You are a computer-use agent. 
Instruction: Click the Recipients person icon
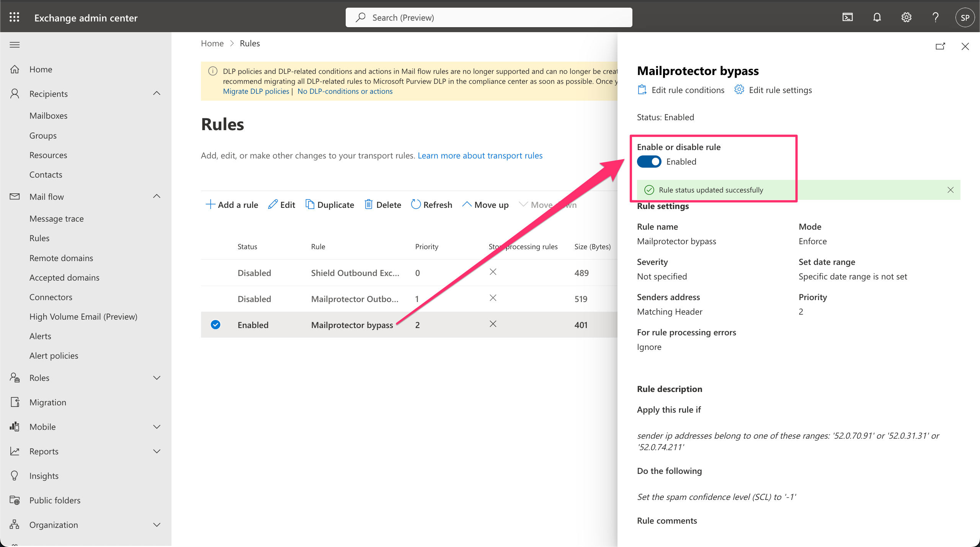pos(15,94)
